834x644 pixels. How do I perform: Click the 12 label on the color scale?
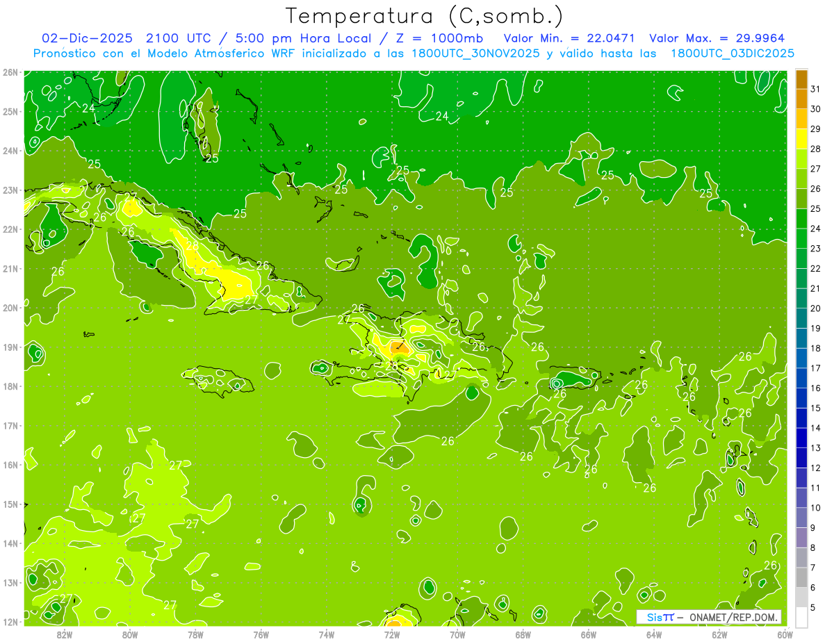(x=815, y=468)
